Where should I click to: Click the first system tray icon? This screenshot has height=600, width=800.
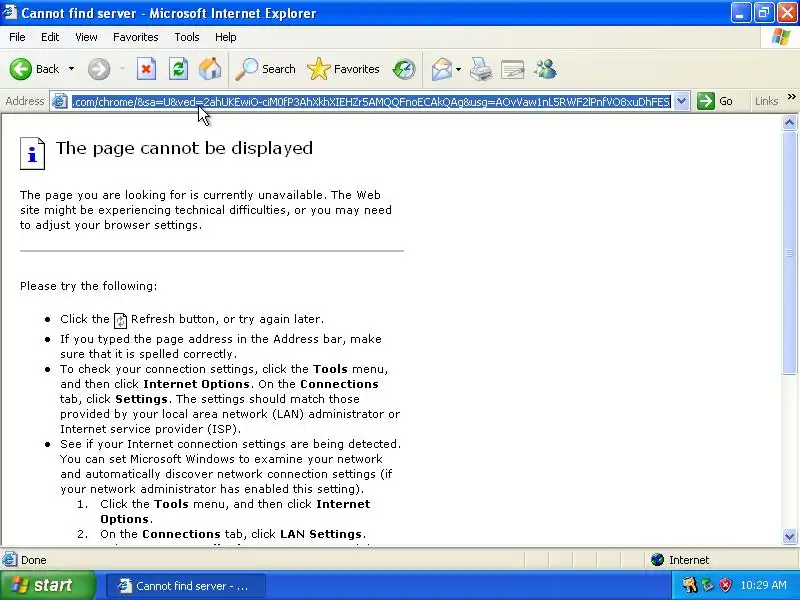[690, 585]
